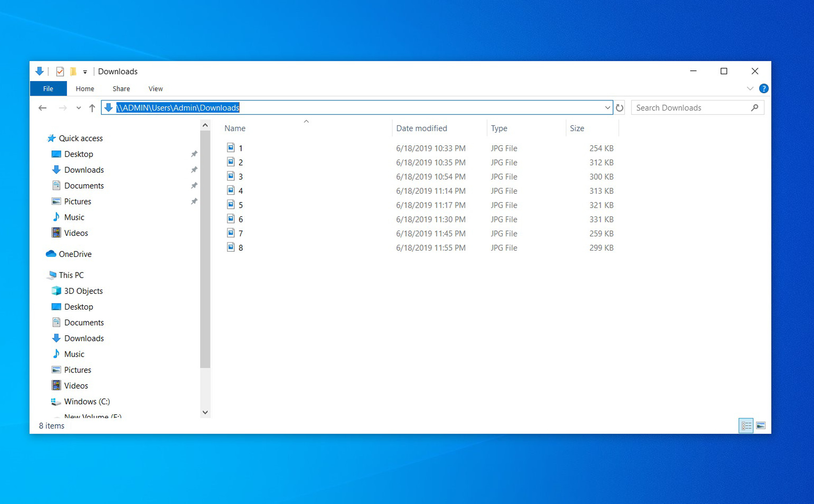
Task: Switch to the Home ribbon tab
Action: pyautogui.click(x=85, y=89)
